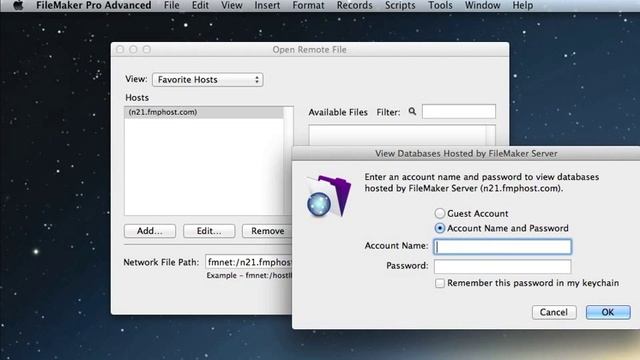Enable Remember this password in my keychain
The image size is (640, 360).
coord(440,283)
